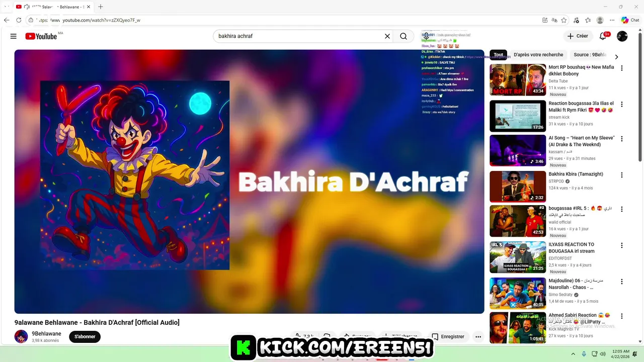Open options for Bakhira Kbira (Tamazight)
The width and height of the screenshot is (644, 362).
tap(622, 175)
